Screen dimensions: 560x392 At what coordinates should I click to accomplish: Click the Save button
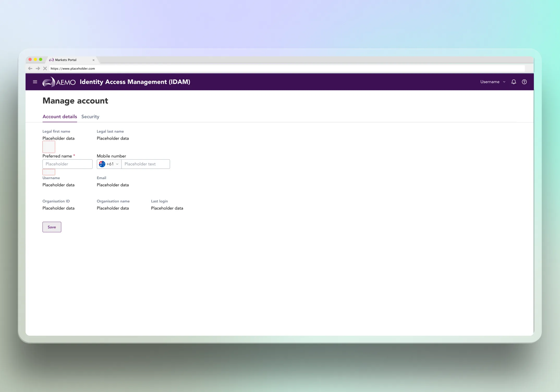pyautogui.click(x=52, y=227)
